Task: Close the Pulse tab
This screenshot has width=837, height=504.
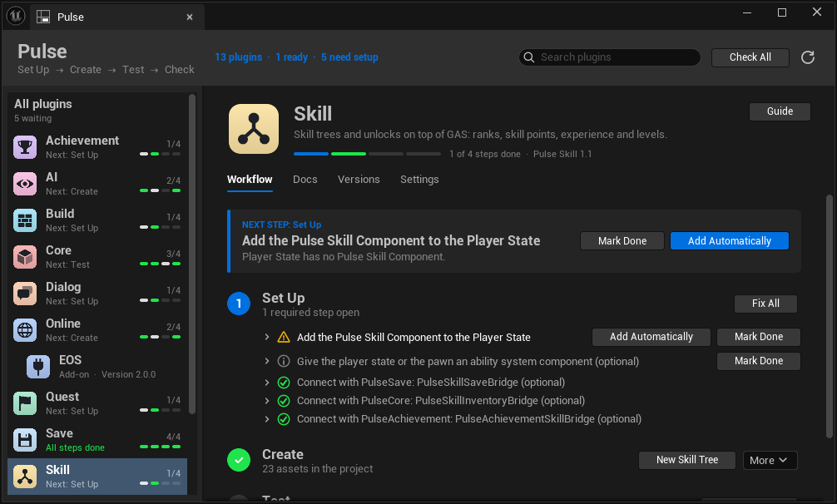Action: [190, 17]
